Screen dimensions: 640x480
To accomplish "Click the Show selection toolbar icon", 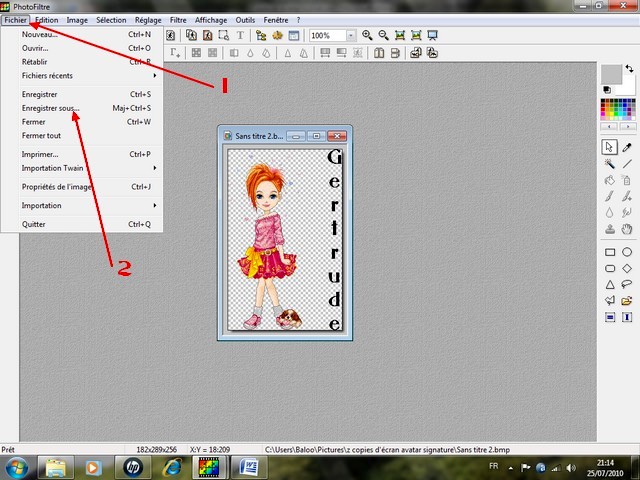I will [224, 36].
